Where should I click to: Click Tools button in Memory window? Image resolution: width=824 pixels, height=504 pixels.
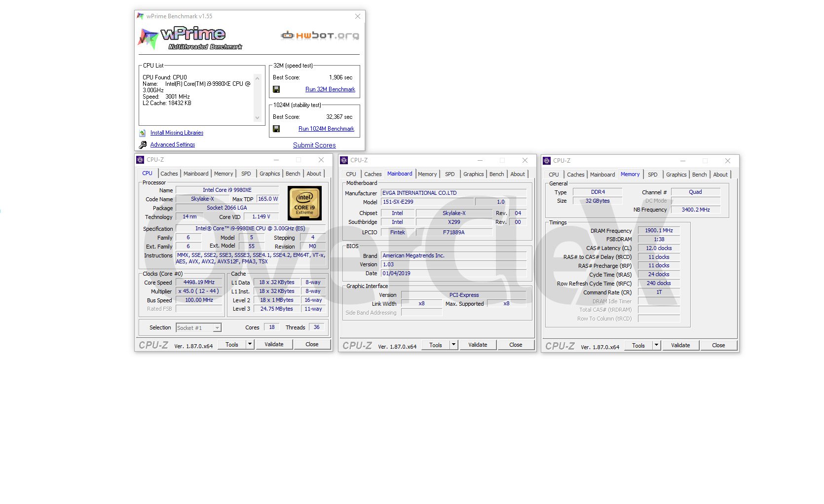(638, 345)
